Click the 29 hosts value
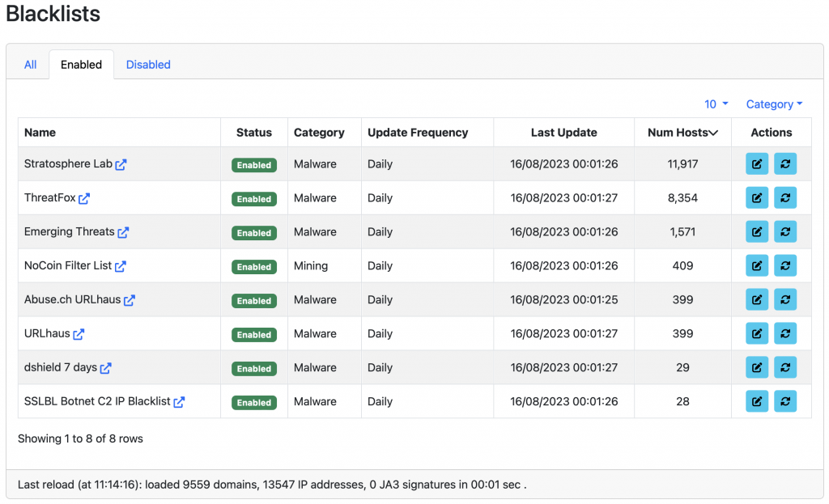The image size is (829, 504). coord(682,367)
